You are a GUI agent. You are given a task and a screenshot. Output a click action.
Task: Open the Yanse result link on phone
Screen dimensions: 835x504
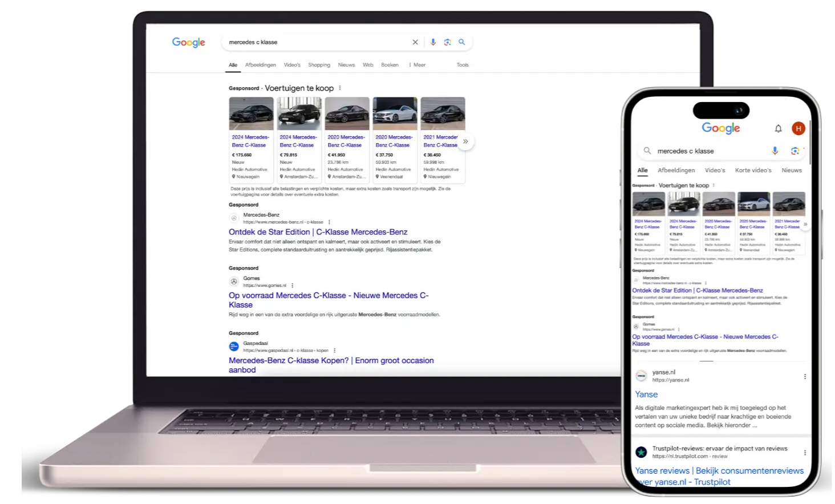click(646, 395)
